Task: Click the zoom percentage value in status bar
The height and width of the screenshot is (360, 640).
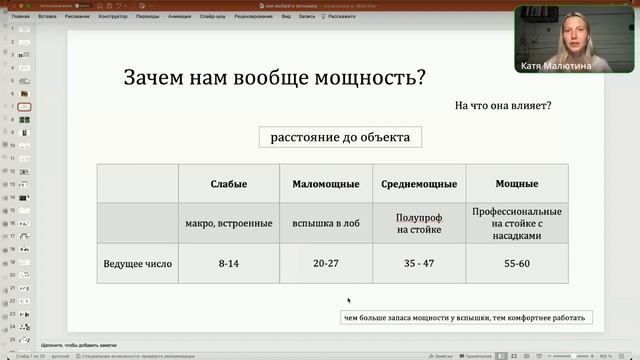Action: tap(606, 356)
